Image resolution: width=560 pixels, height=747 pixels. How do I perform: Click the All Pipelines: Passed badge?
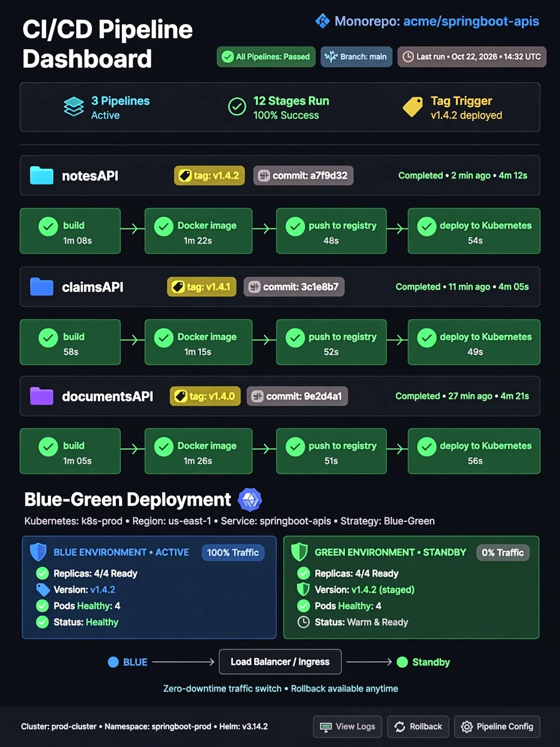266,57
